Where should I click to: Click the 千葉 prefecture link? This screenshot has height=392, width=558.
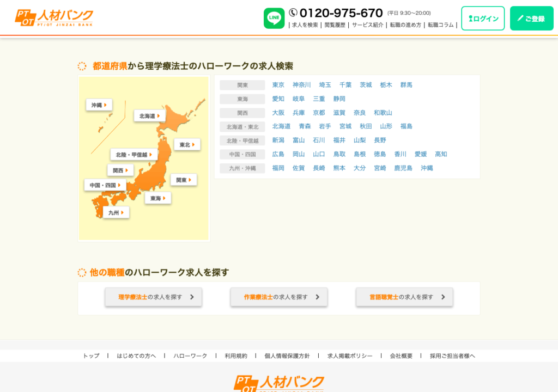[x=345, y=84]
